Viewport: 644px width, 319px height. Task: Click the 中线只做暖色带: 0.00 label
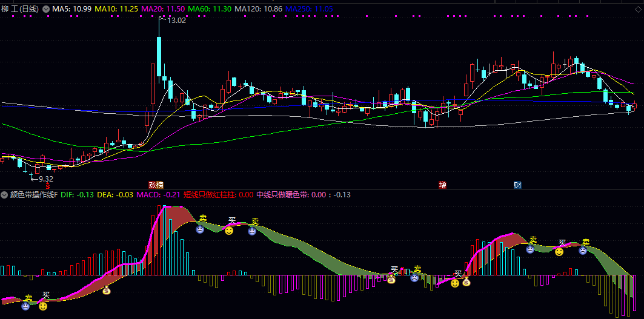(x=291, y=194)
